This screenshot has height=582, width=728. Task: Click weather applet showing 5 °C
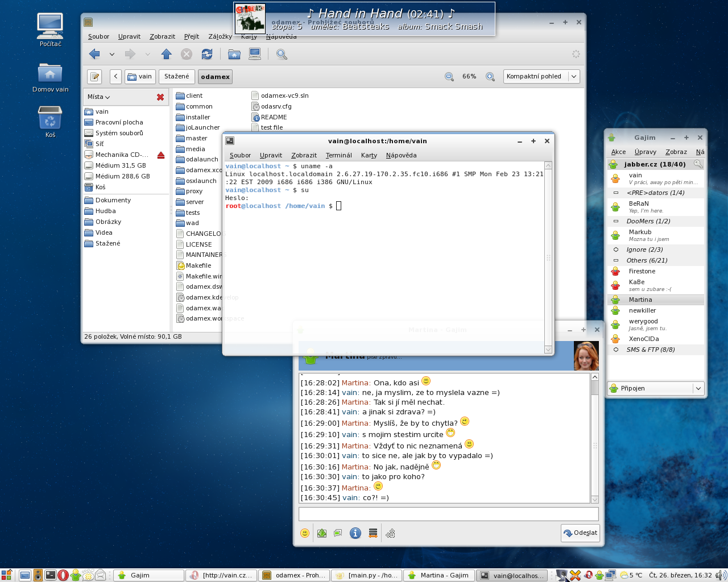tap(631, 575)
